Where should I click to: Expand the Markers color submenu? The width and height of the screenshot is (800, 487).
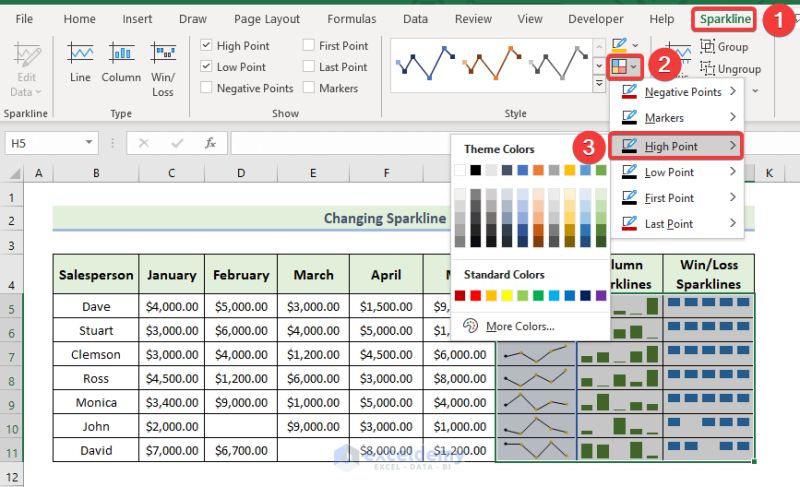coord(677,118)
